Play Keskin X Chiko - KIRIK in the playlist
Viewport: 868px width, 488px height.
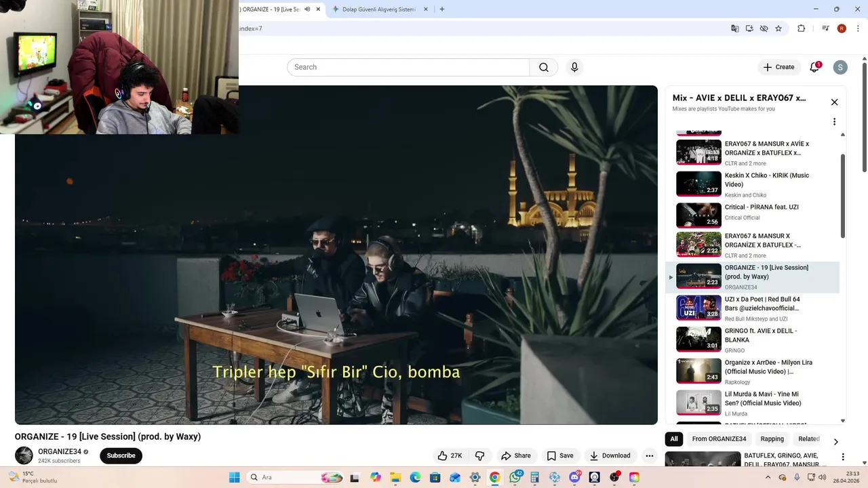point(752,184)
